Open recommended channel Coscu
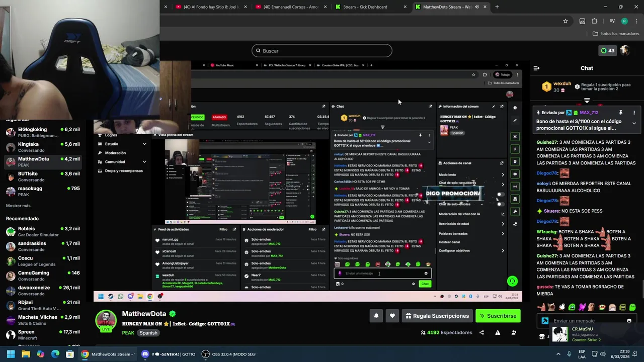 coord(43,261)
